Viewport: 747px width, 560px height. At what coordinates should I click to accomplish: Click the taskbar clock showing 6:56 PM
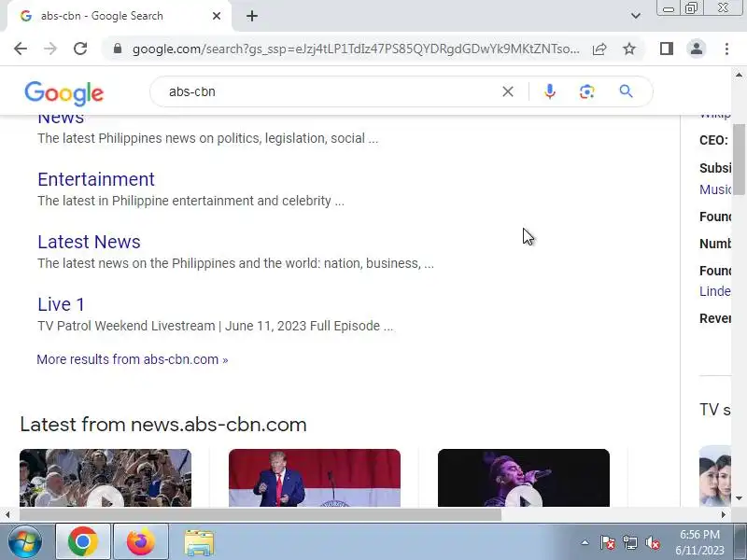click(699, 542)
